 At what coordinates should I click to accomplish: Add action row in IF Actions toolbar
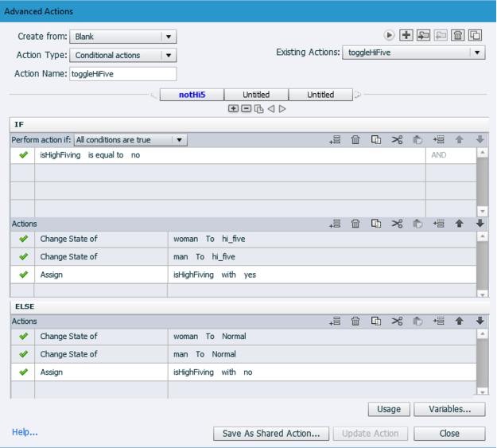click(x=335, y=224)
